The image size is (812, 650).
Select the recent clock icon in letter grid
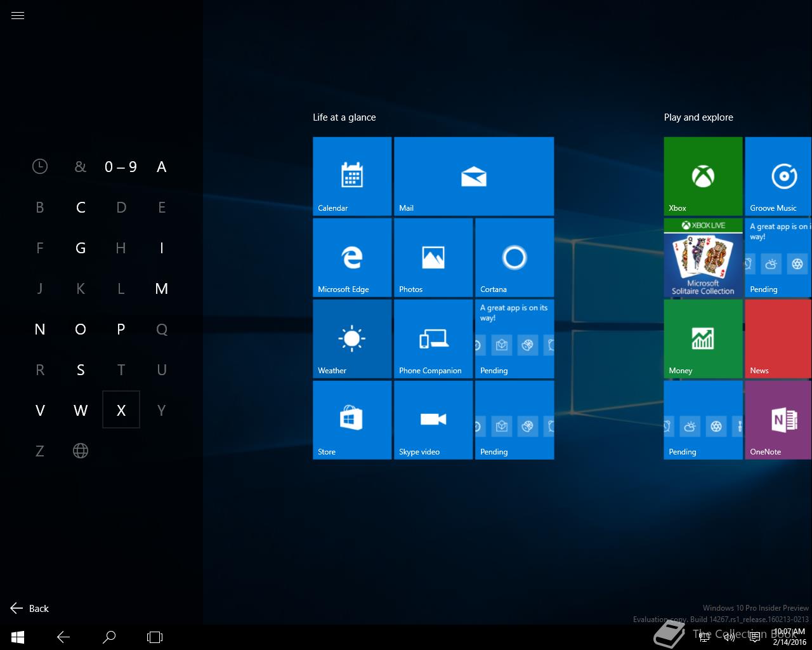(40, 167)
